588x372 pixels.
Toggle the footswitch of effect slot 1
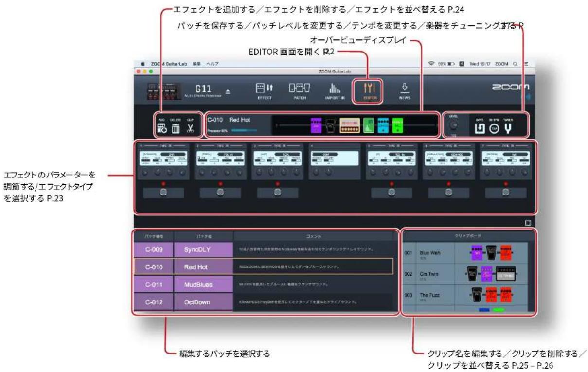point(163,193)
